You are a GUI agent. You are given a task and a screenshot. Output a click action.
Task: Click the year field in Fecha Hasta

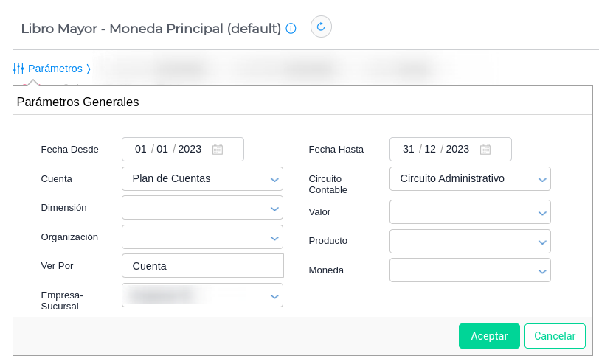point(457,149)
